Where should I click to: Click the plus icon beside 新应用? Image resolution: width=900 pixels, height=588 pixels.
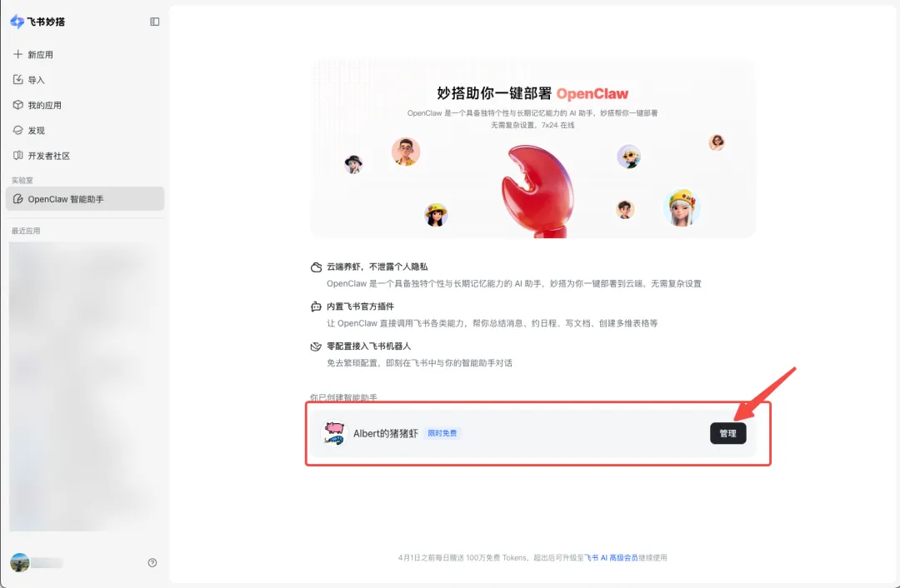click(x=17, y=54)
